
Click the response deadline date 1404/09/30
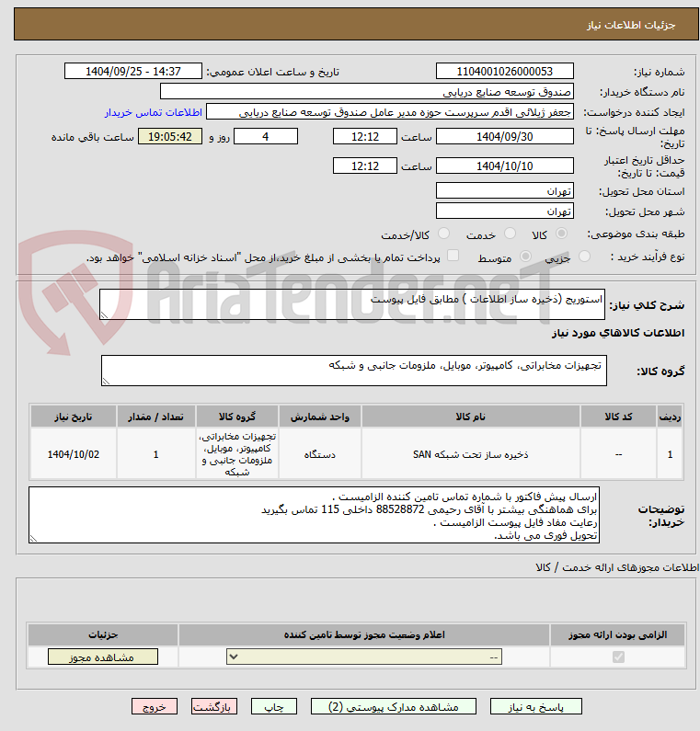click(x=505, y=137)
